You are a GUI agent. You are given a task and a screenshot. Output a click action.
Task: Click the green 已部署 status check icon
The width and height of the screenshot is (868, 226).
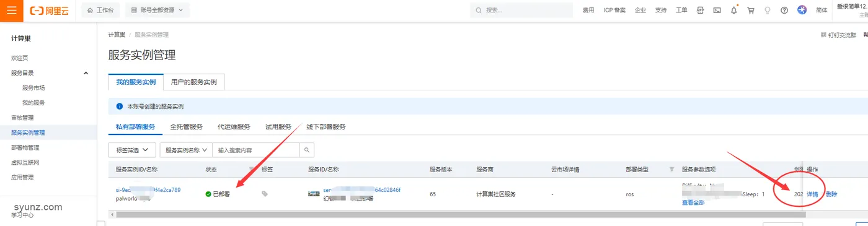(x=208, y=194)
